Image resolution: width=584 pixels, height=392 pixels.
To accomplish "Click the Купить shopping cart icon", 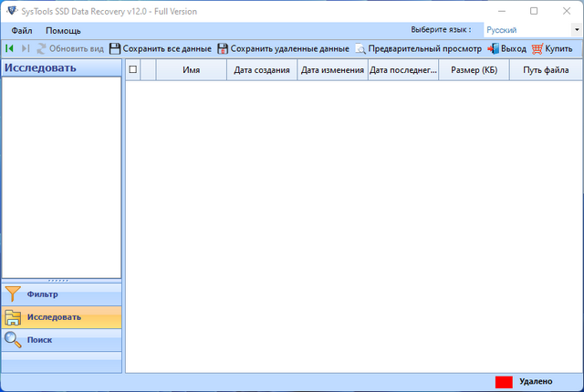I will 537,48.
